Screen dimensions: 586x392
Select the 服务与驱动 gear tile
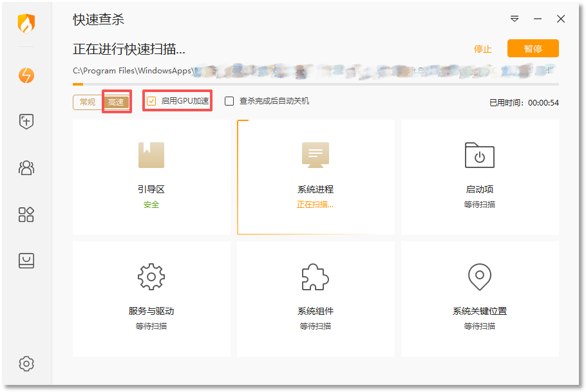click(151, 299)
